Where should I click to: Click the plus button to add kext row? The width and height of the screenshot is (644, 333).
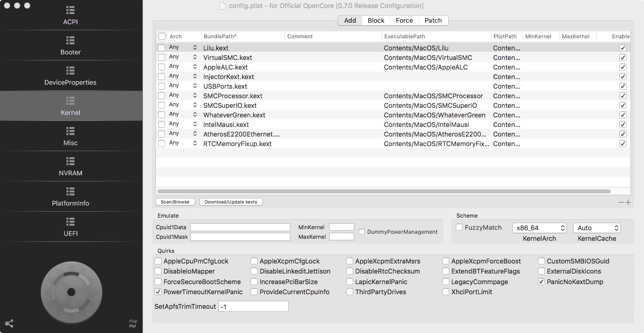(628, 202)
